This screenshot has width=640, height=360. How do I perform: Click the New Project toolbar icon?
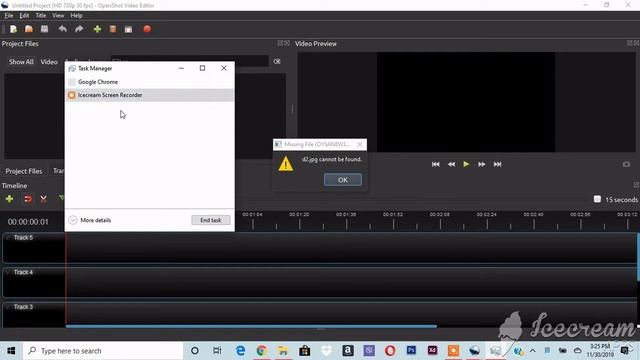pyautogui.click(x=13, y=29)
